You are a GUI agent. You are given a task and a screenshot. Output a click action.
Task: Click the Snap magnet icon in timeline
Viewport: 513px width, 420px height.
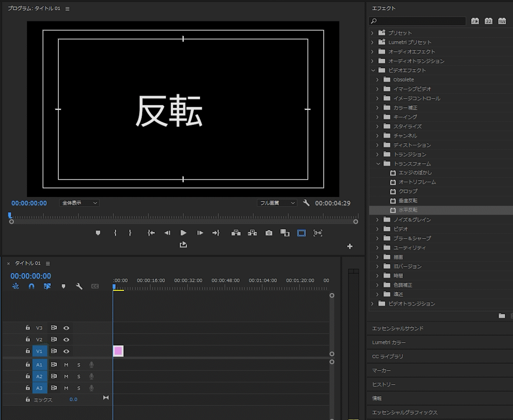coord(32,286)
